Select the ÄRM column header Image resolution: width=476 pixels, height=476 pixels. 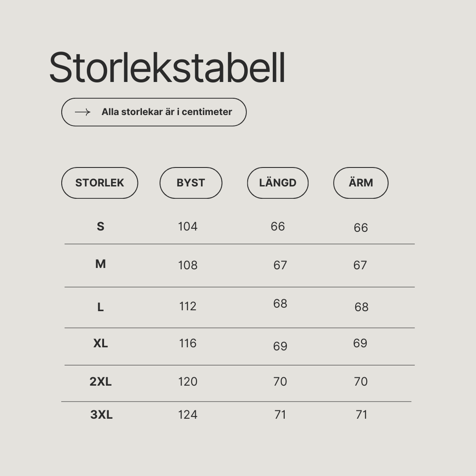(361, 183)
